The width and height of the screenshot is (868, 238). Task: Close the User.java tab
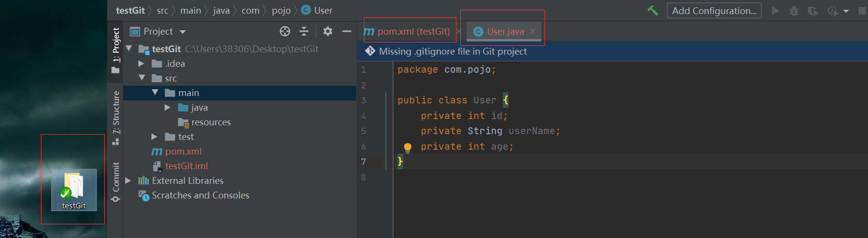point(532,31)
